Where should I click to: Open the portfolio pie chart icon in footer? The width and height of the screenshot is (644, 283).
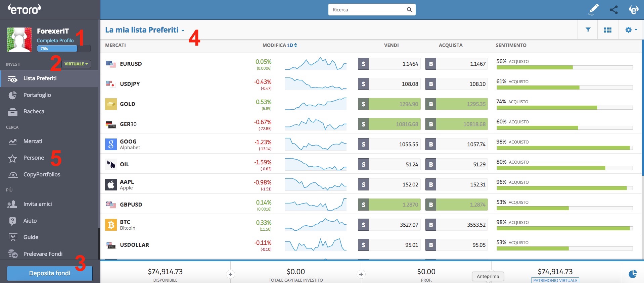coord(633,274)
